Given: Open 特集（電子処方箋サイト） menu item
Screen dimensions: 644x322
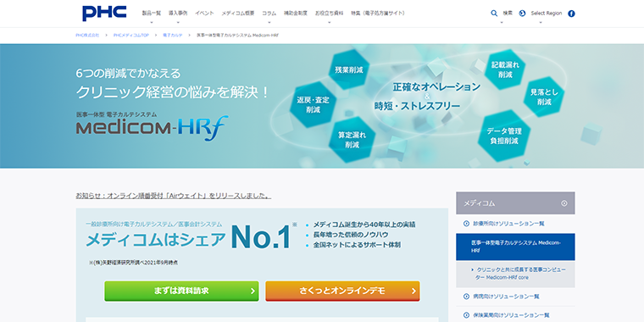Looking at the screenshot, I should [378, 14].
